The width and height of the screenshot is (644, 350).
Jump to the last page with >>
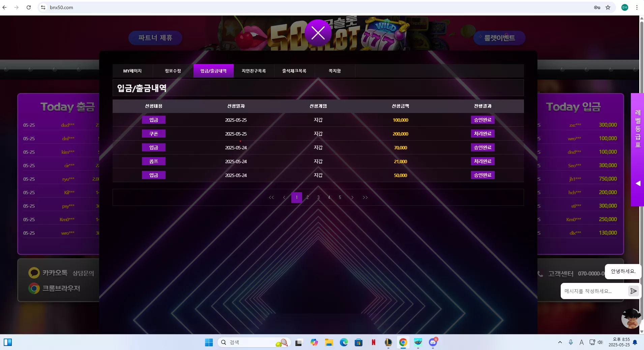[x=365, y=198]
